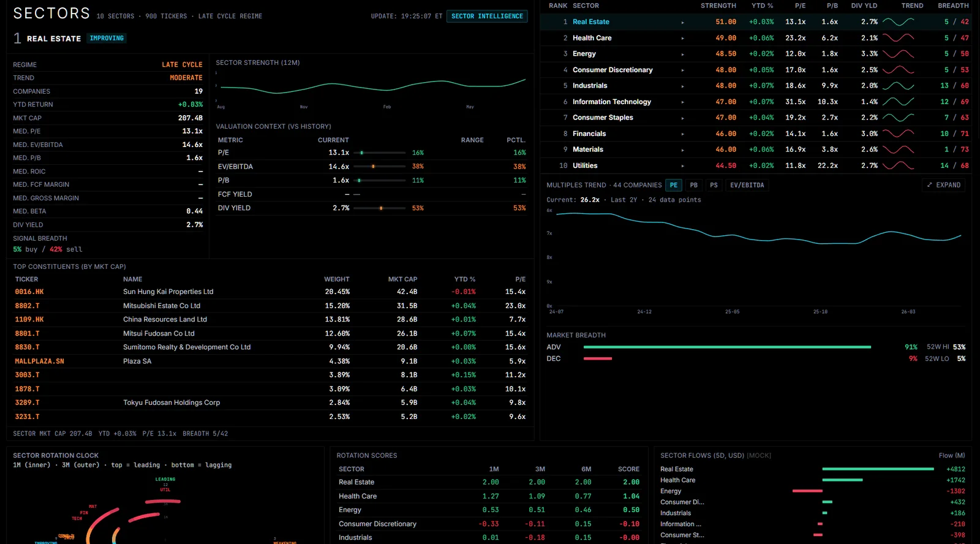Click the Real Estate trend sparkline
This screenshot has height=544, width=980.
898,21
